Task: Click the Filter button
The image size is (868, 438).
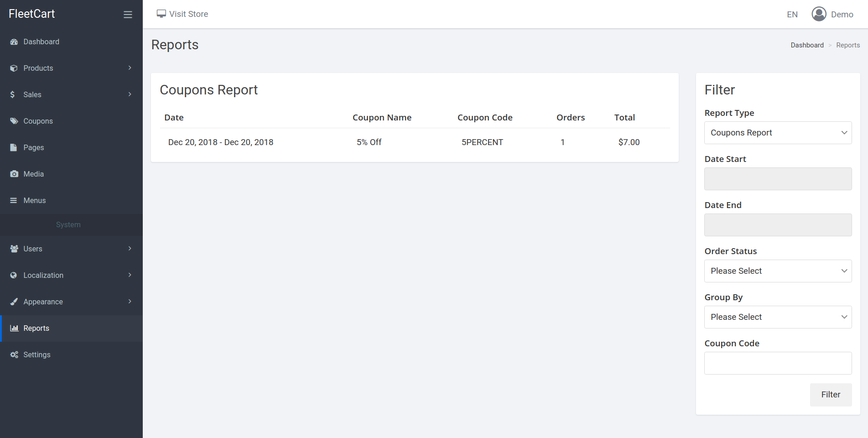Action: pos(831,394)
